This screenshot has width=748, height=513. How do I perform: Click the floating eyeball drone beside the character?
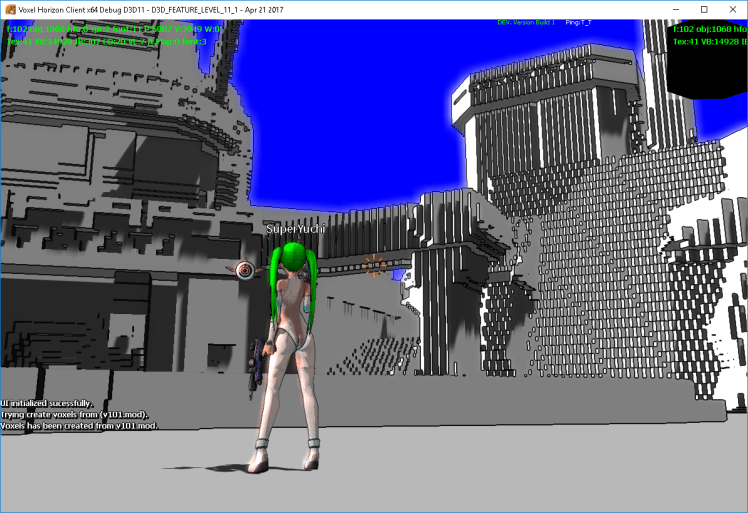(x=245, y=270)
